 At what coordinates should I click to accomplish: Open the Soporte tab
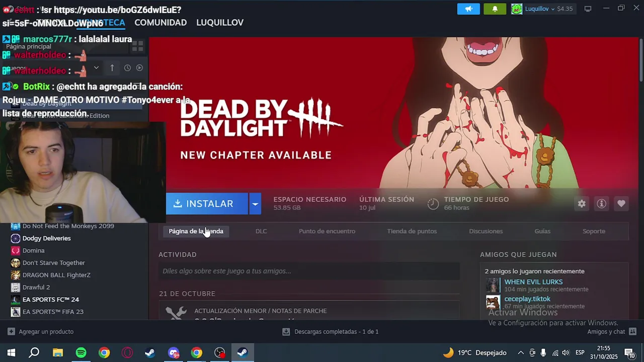tap(594, 231)
